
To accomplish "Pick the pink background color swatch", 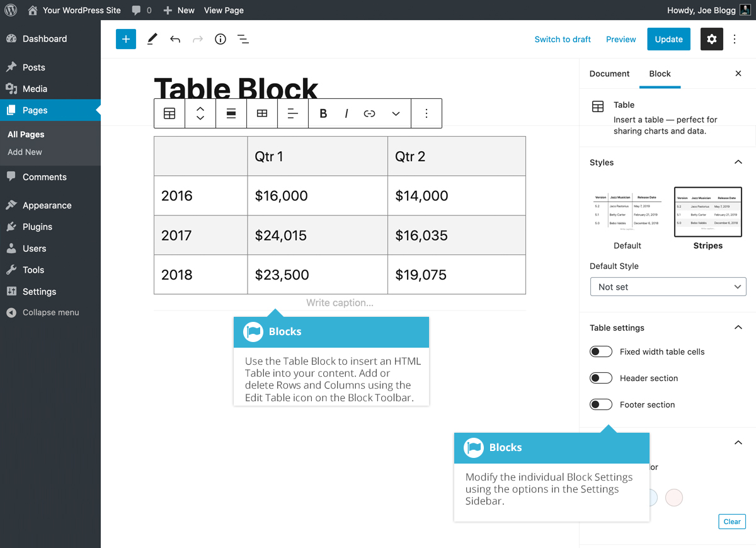I will point(674,498).
